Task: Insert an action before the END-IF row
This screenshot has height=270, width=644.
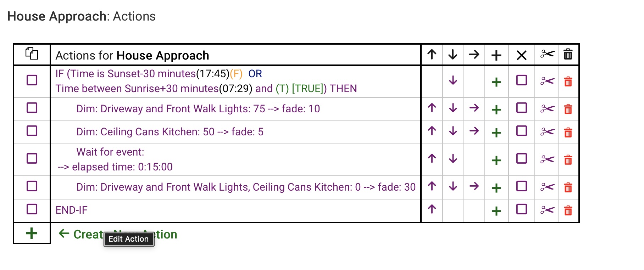Action: [496, 211]
